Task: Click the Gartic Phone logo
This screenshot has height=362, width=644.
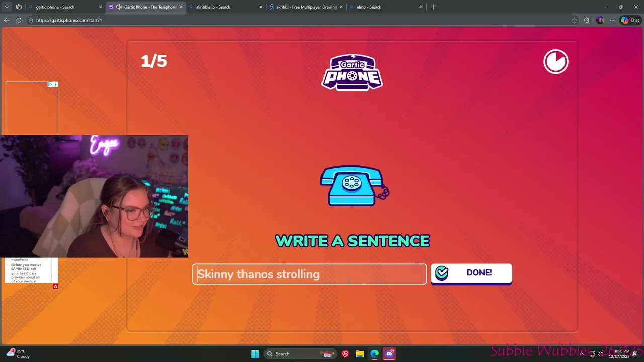Action: [x=352, y=72]
